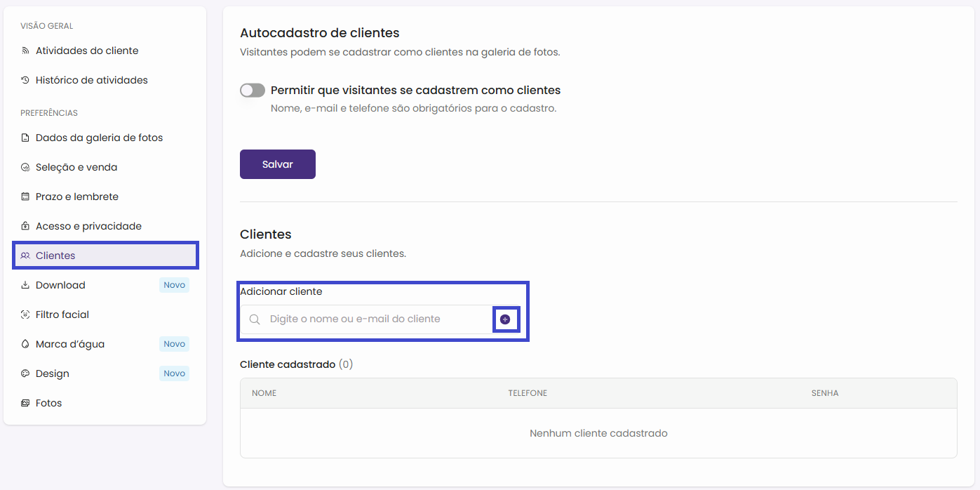Click the NOME column header
Image resolution: width=980 pixels, height=490 pixels.
264,393
